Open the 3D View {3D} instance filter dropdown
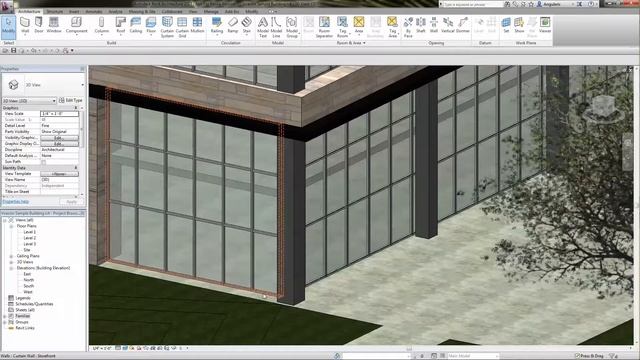Screen dimensions: 640x360 [x=29, y=100]
